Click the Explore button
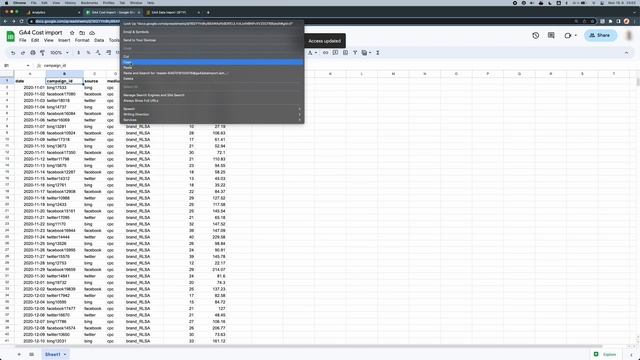The width and height of the screenshot is (640, 360). tap(605, 354)
